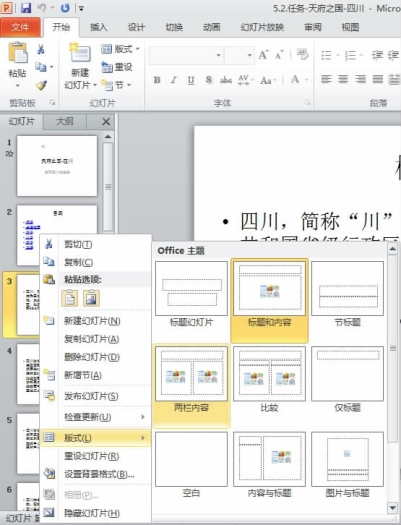Open character spacing AV dropdown
Screen dimensions: 401x525
[x=246, y=80]
